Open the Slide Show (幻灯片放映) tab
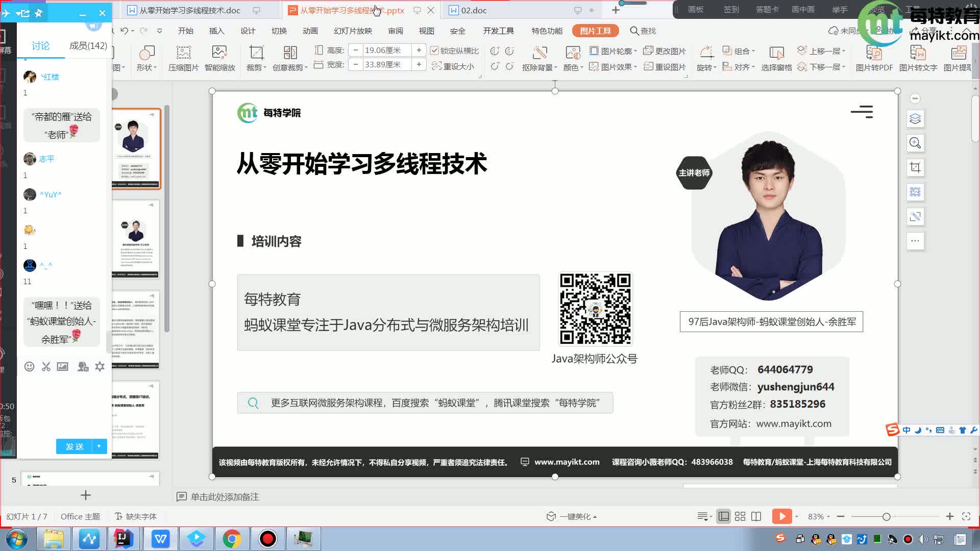980x551 pixels. [353, 31]
